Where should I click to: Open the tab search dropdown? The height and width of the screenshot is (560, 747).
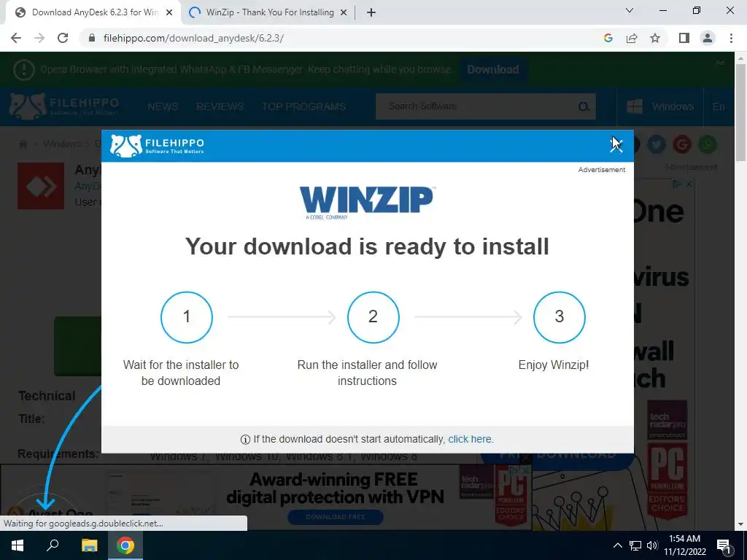[x=630, y=10]
